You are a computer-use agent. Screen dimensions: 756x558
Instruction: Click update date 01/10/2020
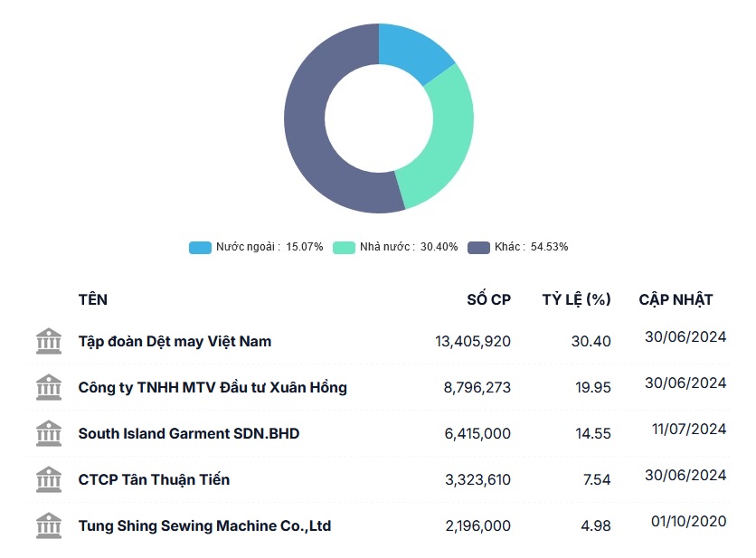click(x=689, y=521)
